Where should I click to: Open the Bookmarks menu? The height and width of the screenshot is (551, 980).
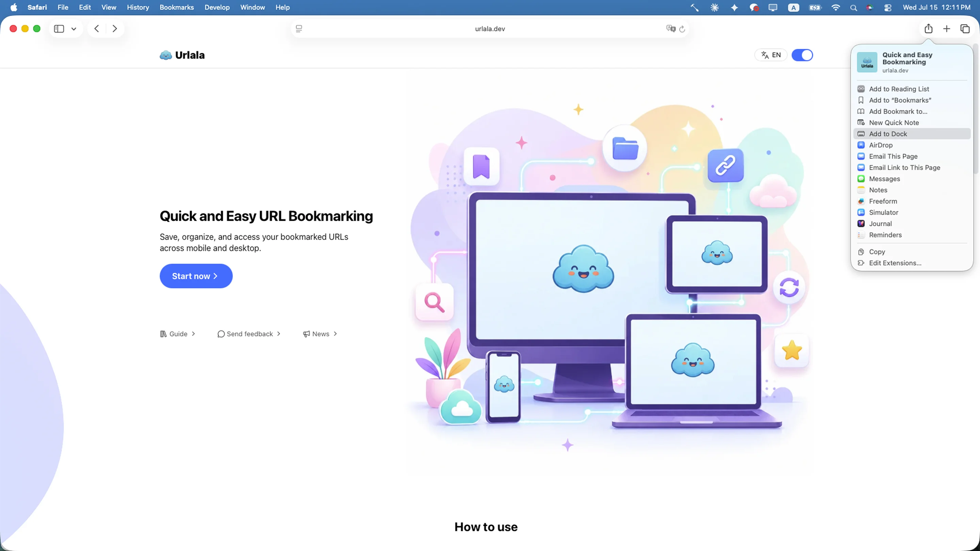click(x=177, y=7)
